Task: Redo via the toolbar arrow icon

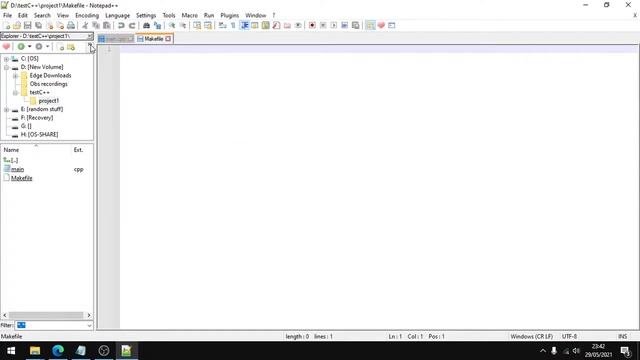Action: click(x=132, y=25)
